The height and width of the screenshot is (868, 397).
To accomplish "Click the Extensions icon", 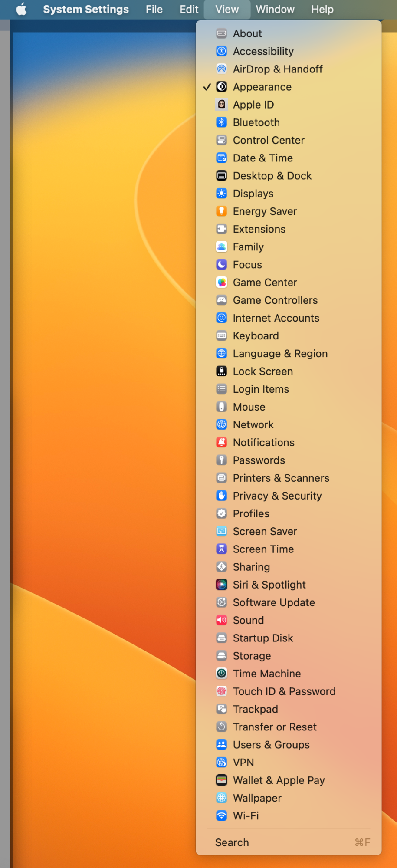I will click(222, 229).
